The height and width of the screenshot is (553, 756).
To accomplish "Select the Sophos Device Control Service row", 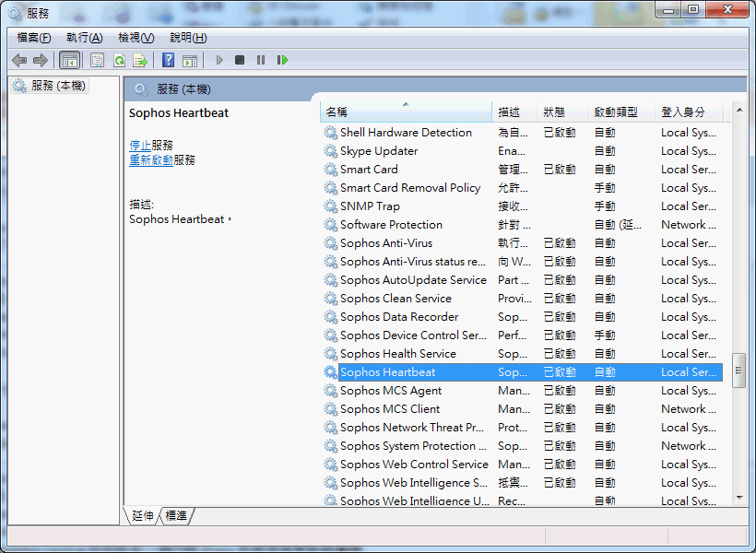I will (523, 335).
